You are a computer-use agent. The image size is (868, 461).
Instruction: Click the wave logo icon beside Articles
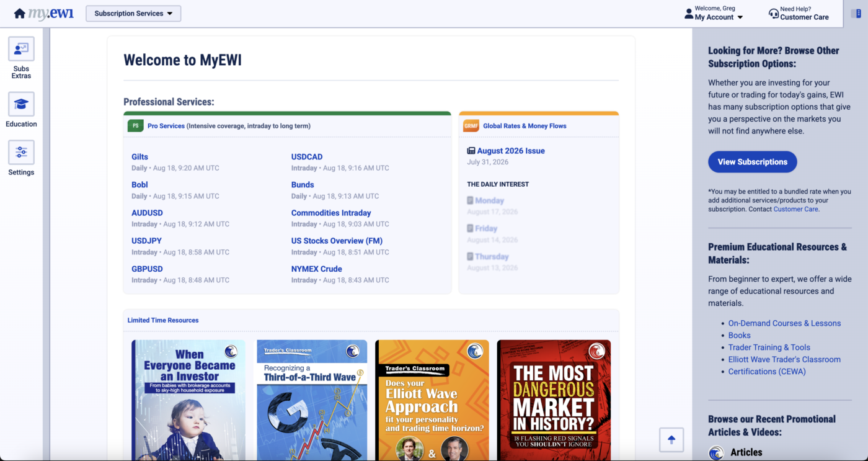(716, 453)
